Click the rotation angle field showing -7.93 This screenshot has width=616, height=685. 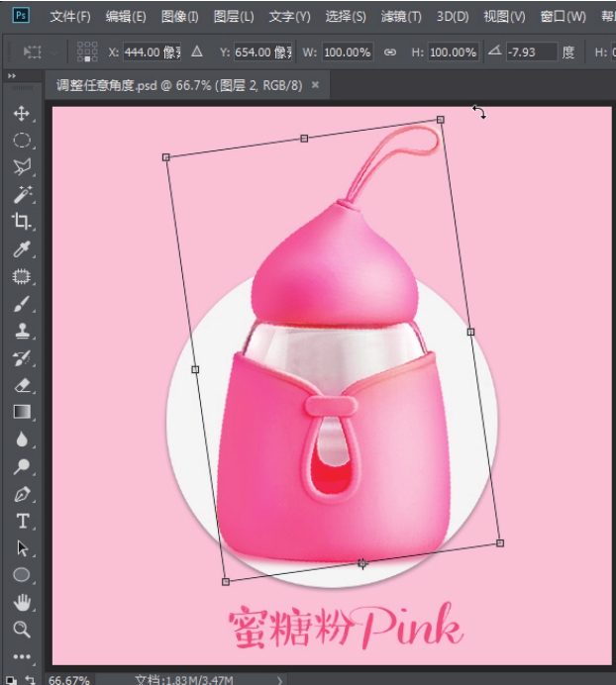pyautogui.click(x=531, y=51)
